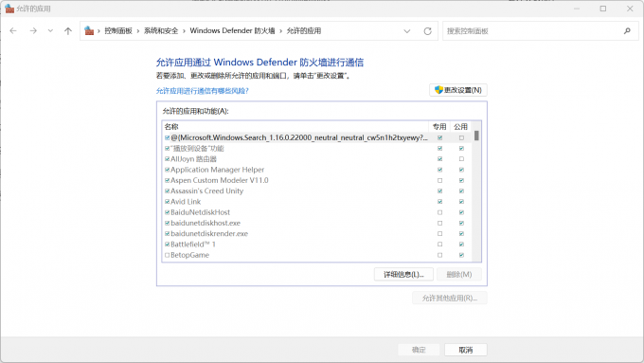Toggle 专用 checkbox for Battlefield 1

coord(439,245)
